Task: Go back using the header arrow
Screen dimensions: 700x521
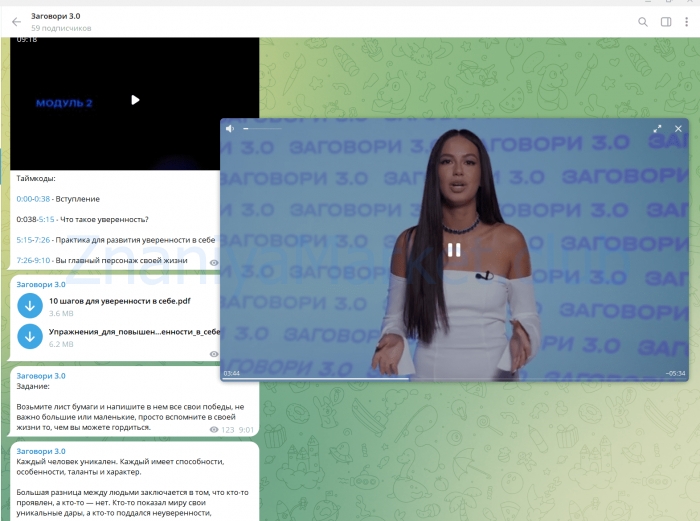Action: (16, 21)
